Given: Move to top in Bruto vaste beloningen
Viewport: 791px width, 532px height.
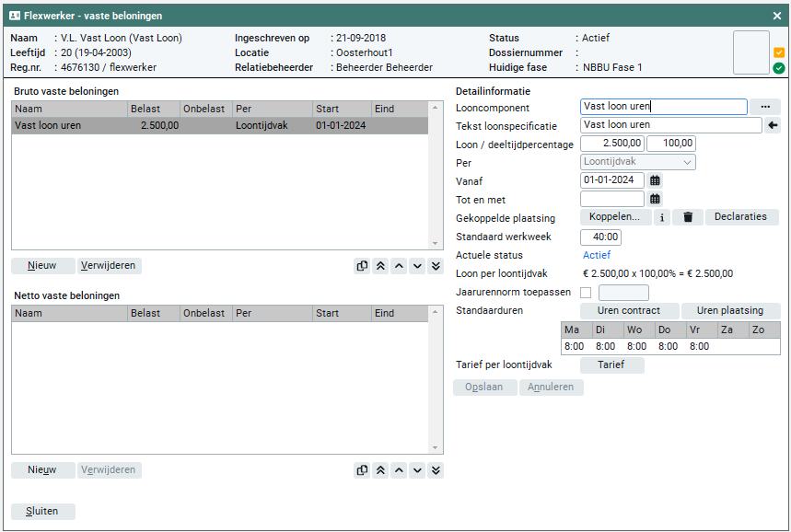Looking at the screenshot, I should [x=380, y=266].
